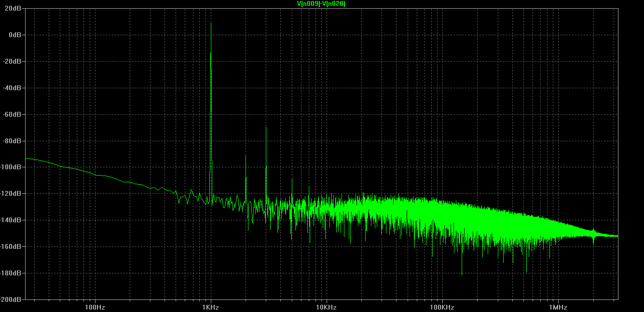Click the -140dB y-axis label
Image resolution: width=644 pixels, height=312 pixels.
11,220
